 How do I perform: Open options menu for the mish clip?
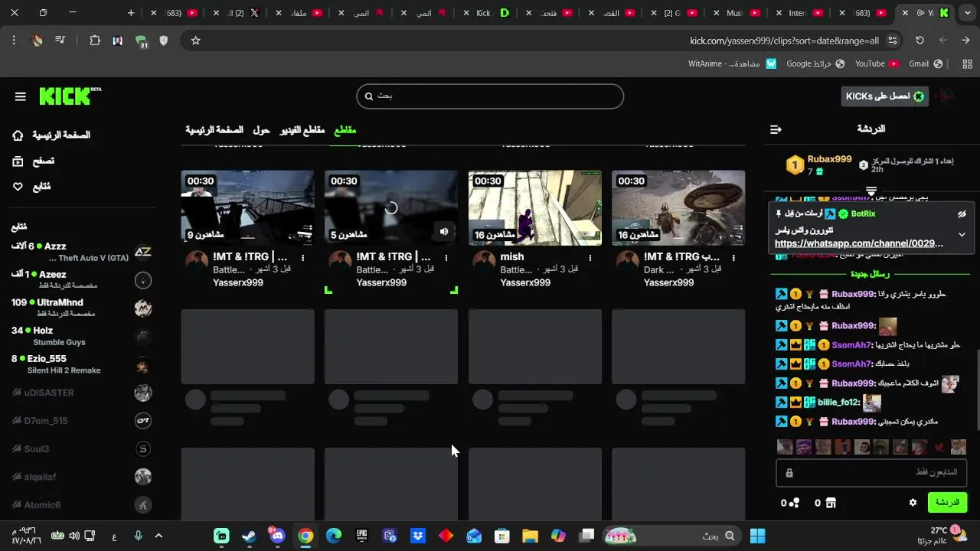click(x=590, y=258)
